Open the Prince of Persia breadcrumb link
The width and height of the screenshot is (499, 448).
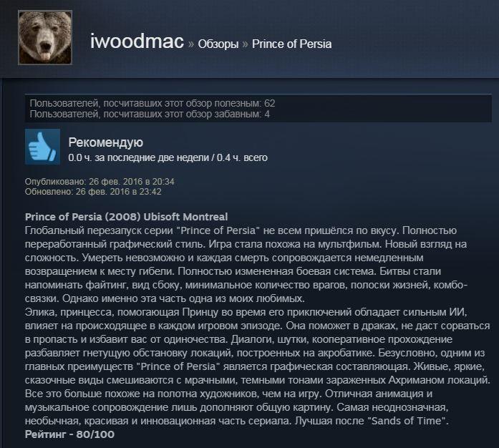tap(291, 44)
